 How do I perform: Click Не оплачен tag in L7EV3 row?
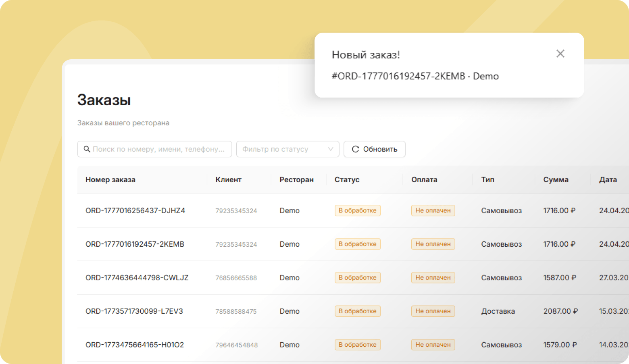point(433,311)
